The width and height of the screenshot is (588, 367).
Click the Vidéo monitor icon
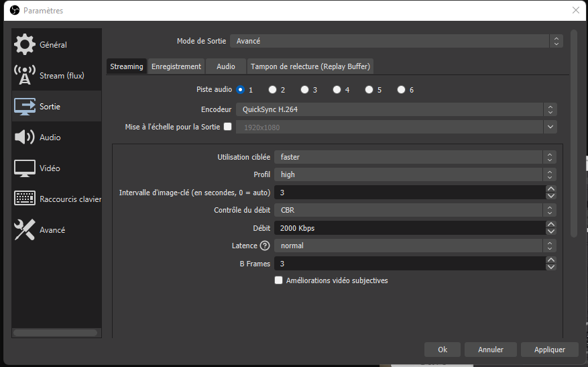(x=25, y=168)
